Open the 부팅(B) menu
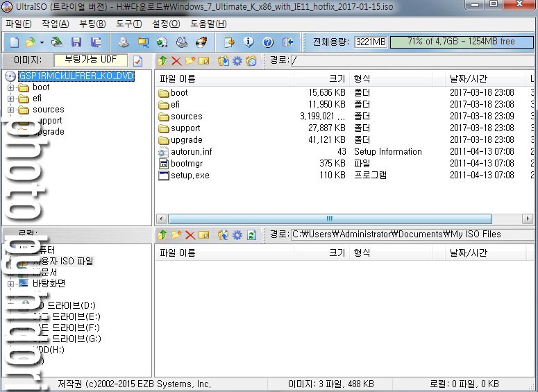 pyautogui.click(x=92, y=24)
